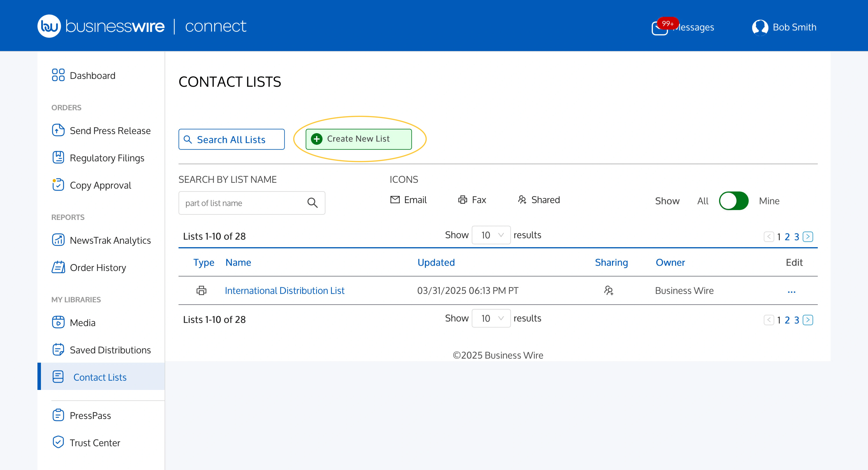868x470 pixels.
Task: Click the fax type icon for International Distribution List
Action: (x=201, y=290)
